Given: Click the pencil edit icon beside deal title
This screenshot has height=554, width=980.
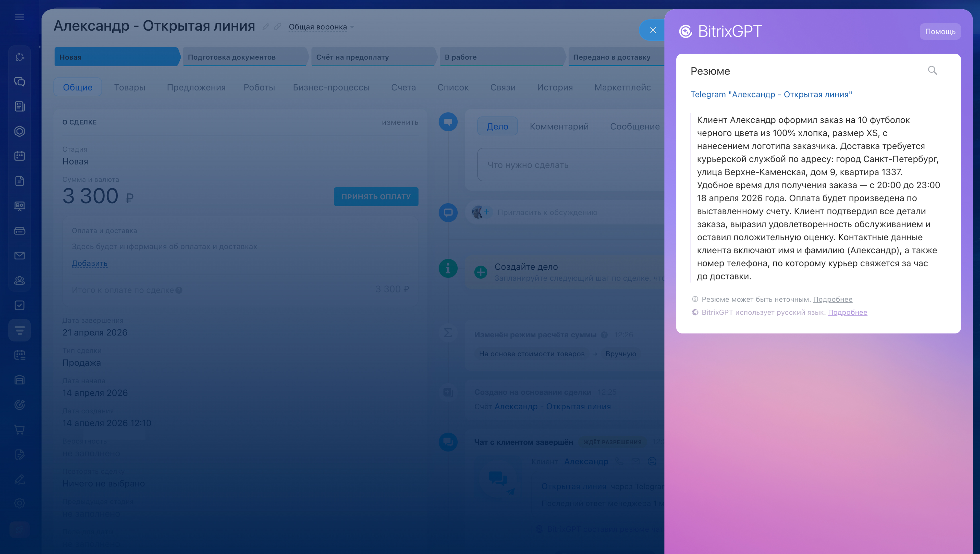Looking at the screenshot, I should click(x=266, y=27).
